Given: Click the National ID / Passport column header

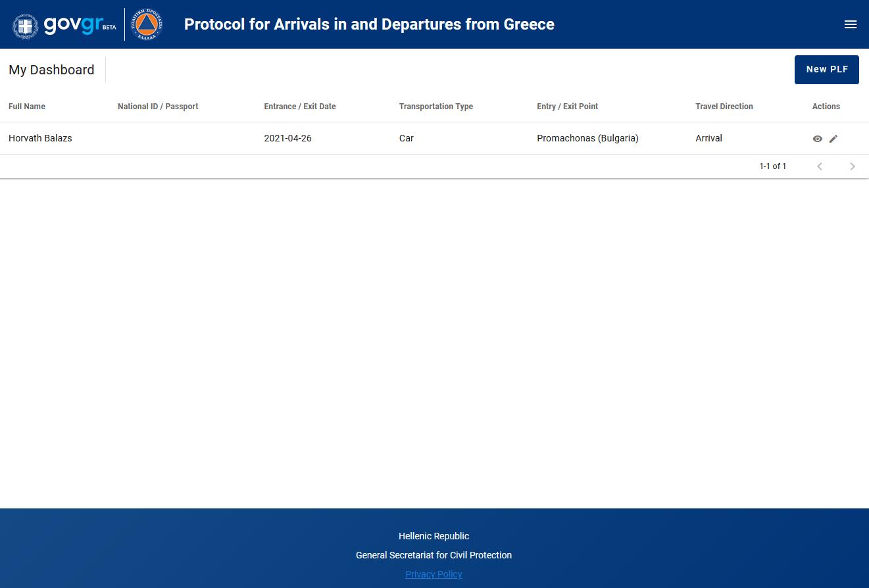Looking at the screenshot, I should tap(158, 107).
